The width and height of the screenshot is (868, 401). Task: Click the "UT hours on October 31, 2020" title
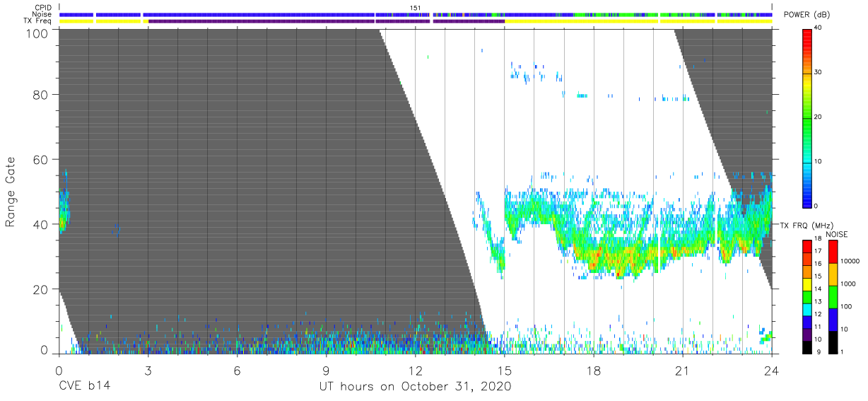pos(414,387)
